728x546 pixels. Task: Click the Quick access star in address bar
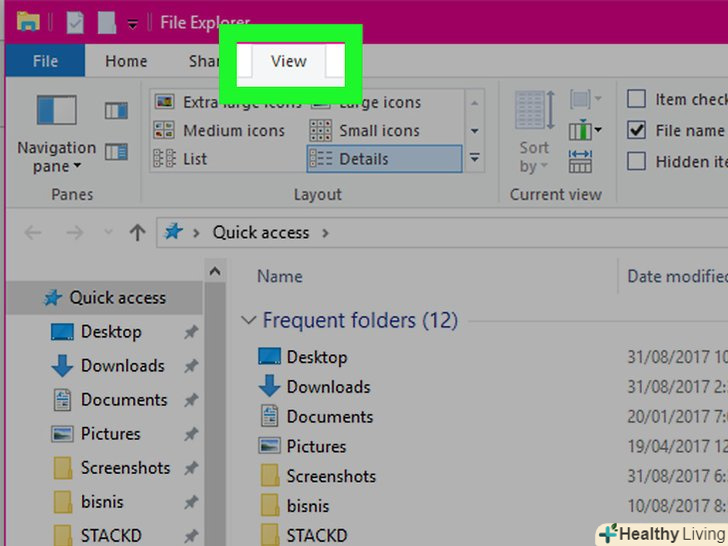pyautogui.click(x=174, y=231)
